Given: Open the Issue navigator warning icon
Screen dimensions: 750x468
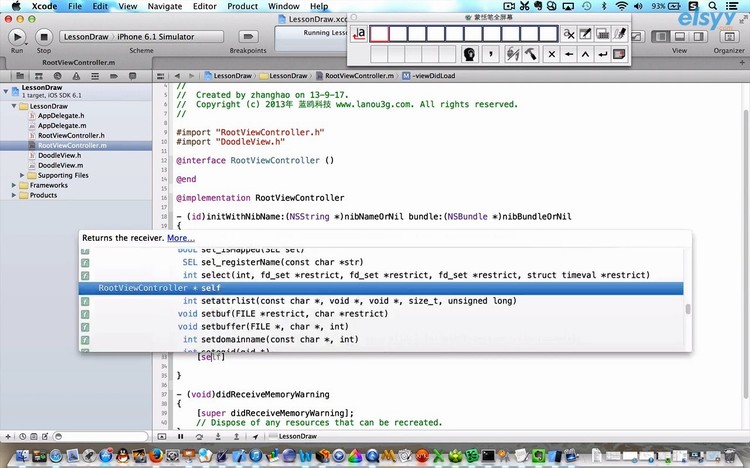Looking at the screenshot, I should 76,76.
